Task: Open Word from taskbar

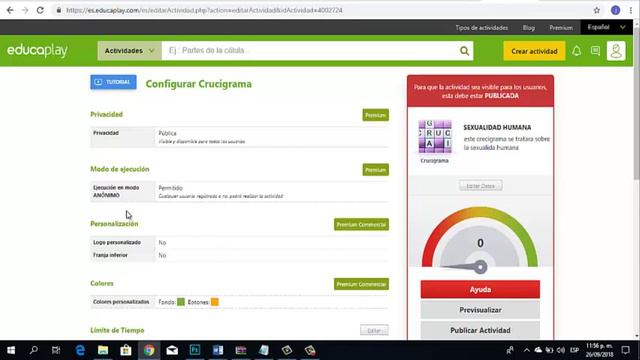Action: click(x=218, y=350)
